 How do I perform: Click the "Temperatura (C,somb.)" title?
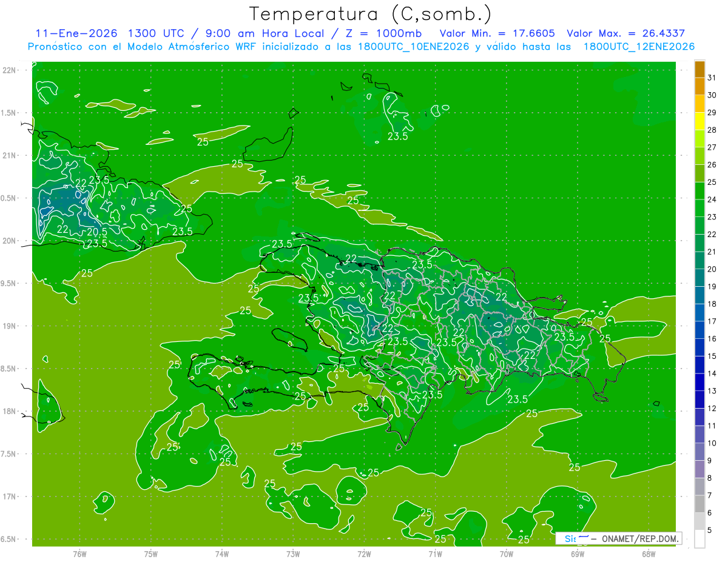pyautogui.click(x=371, y=14)
